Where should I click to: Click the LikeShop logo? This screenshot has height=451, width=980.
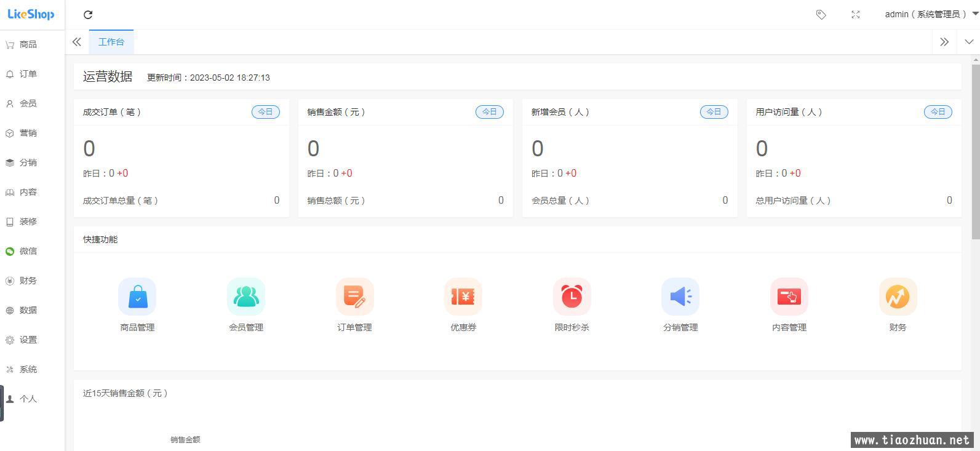[x=31, y=14]
